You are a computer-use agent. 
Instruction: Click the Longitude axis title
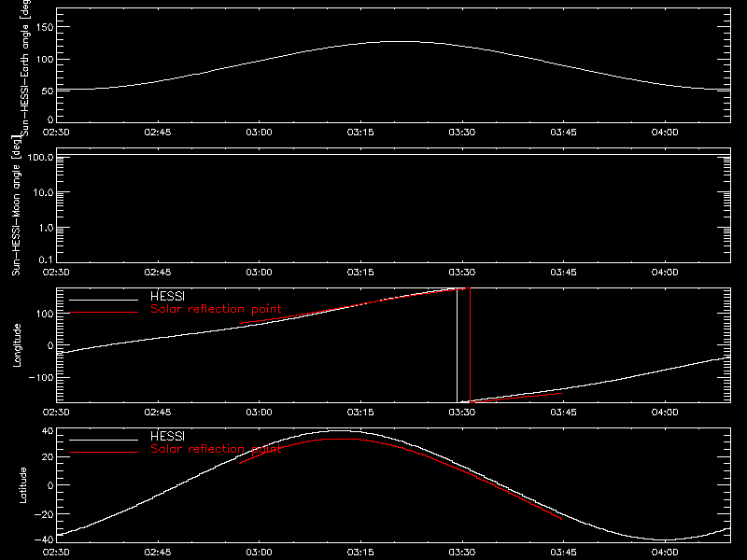pyautogui.click(x=17, y=345)
